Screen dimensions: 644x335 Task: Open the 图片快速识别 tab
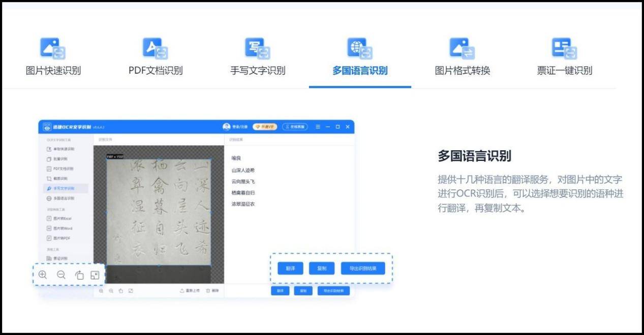53,57
